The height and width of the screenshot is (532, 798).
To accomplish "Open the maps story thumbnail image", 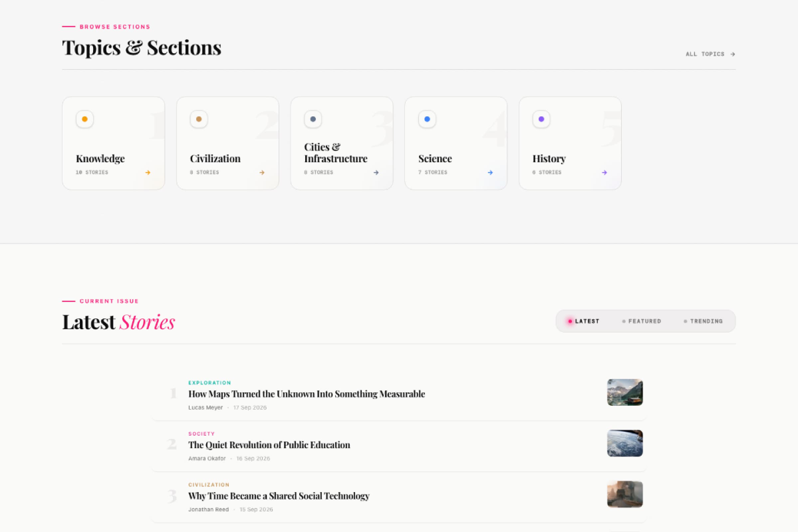I will tap(625, 392).
